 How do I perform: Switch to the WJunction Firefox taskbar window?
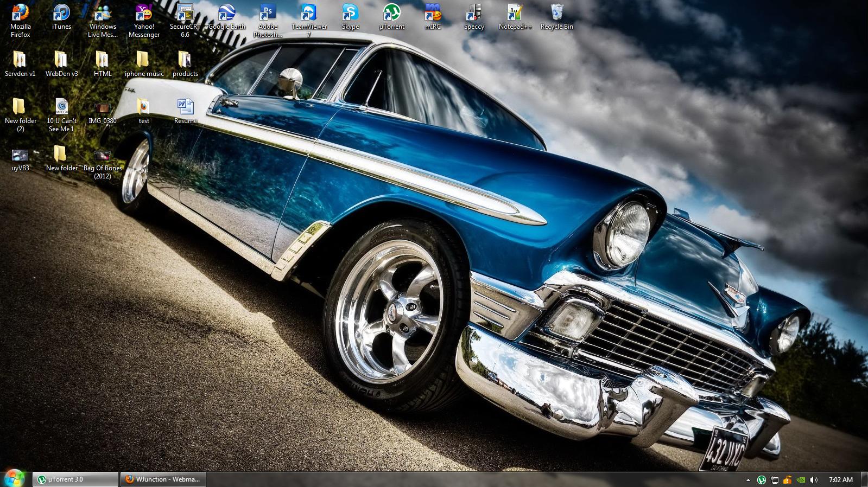[163, 479]
